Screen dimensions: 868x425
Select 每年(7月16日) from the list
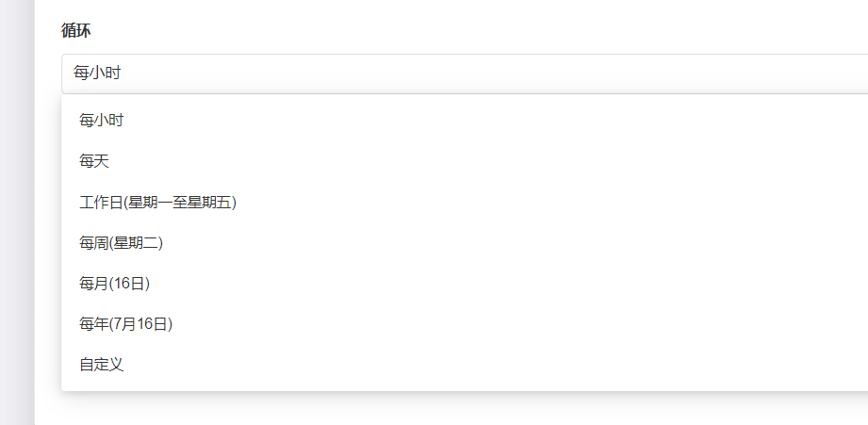point(126,324)
